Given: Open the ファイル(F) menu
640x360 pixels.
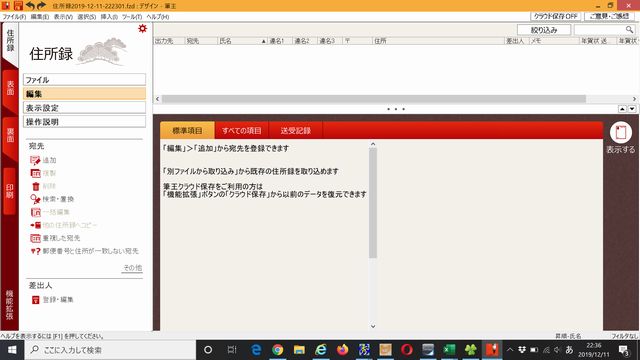Looking at the screenshot, I should coord(14,17).
